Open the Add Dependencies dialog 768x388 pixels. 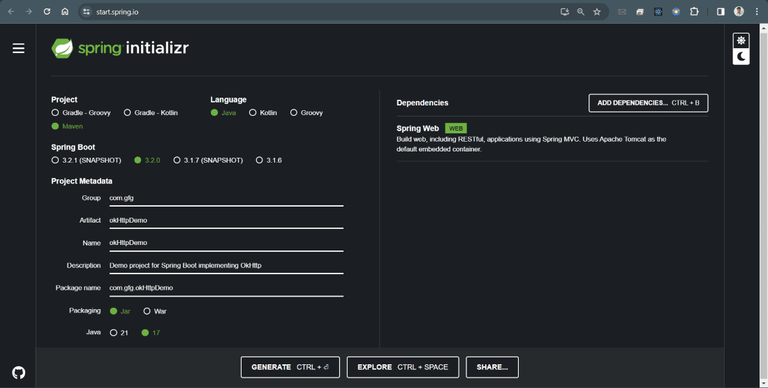tap(648, 103)
